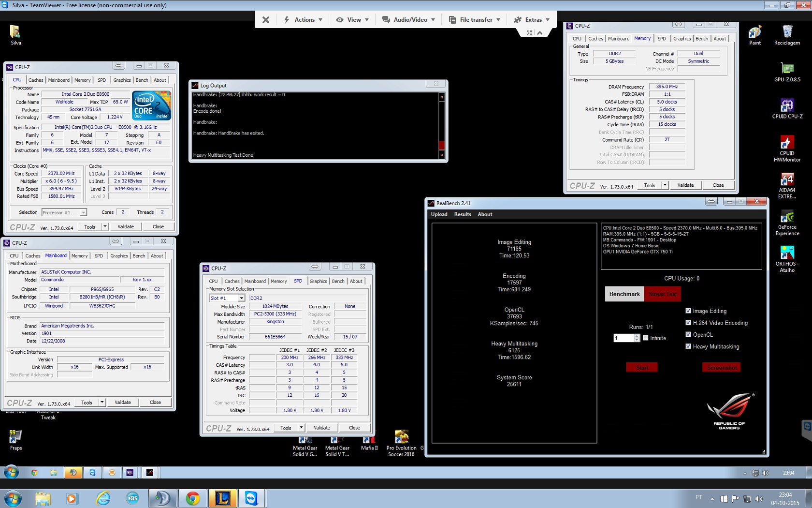812x508 pixels.
Task: Expand Tools arrow in CPU-Z Mainboard window
Action: tap(102, 402)
